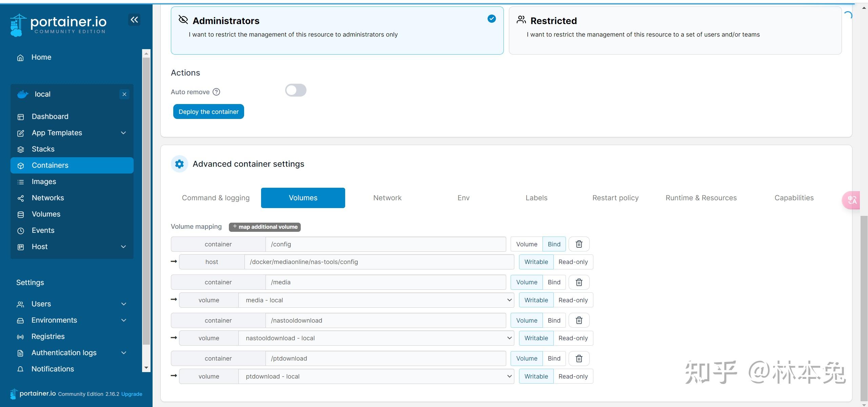868x407 pixels.
Task: Open the media - local volume dropdown
Action: coord(376,300)
